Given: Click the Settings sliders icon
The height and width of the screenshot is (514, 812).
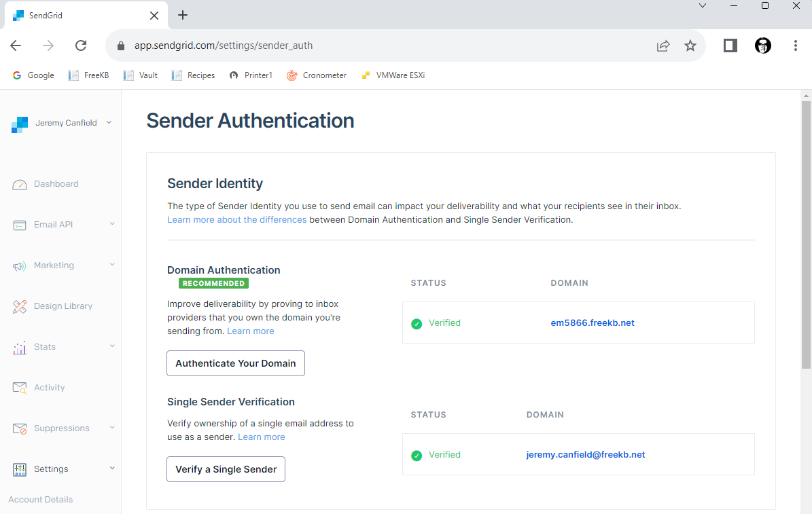Looking at the screenshot, I should (20, 469).
